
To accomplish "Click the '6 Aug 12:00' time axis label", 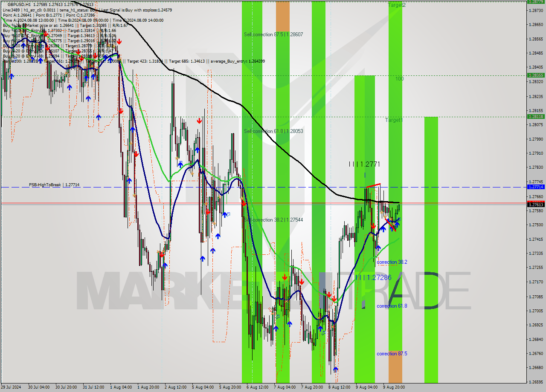I will tap(257, 387).
